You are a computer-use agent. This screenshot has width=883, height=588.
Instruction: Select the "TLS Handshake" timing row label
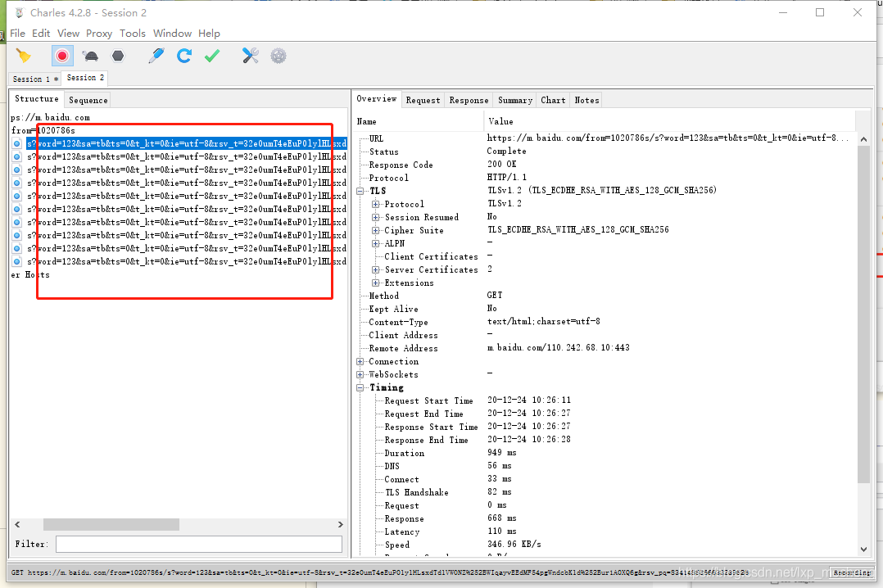pos(417,492)
